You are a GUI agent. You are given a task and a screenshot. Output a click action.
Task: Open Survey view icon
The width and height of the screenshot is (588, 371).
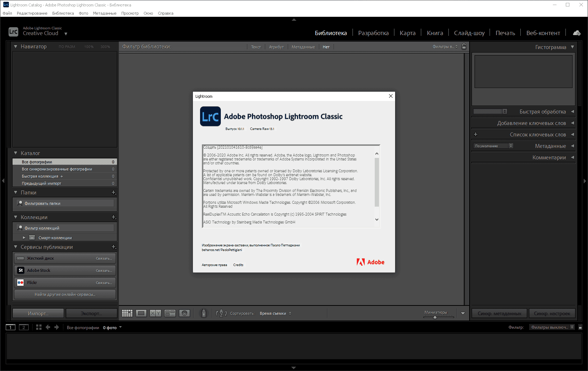[x=170, y=313]
